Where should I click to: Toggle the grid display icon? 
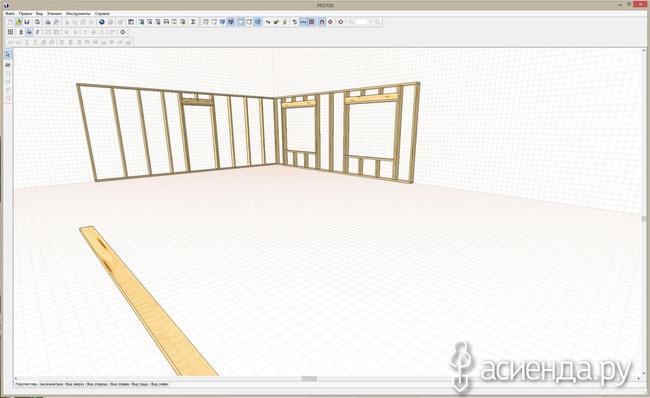(x=311, y=22)
